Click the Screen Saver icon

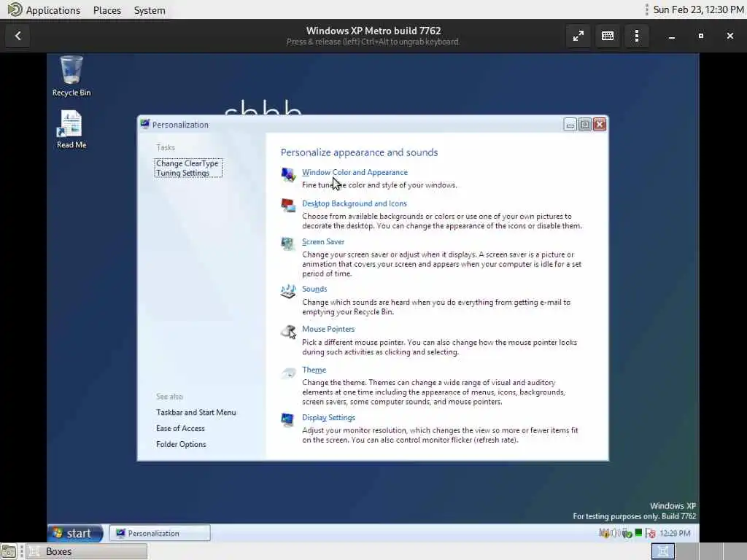(287, 244)
